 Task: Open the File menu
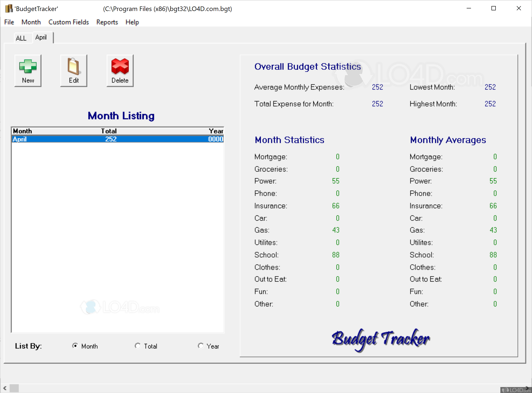pyautogui.click(x=9, y=22)
